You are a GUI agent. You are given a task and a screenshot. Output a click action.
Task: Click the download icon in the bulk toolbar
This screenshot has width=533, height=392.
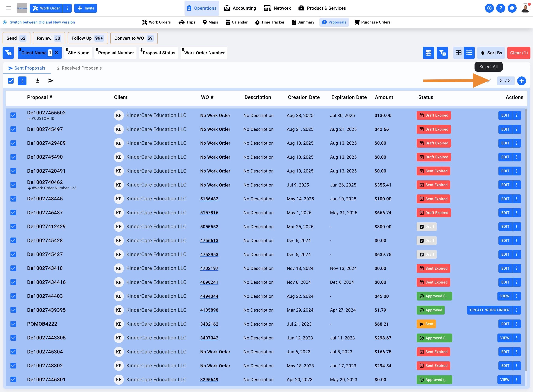click(38, 81)
